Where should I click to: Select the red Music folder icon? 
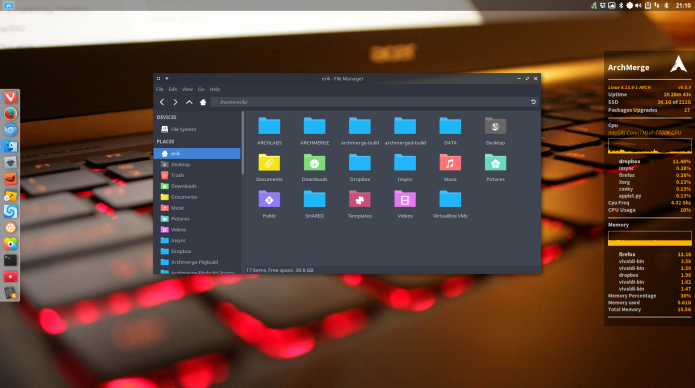[x=450, y=163]
